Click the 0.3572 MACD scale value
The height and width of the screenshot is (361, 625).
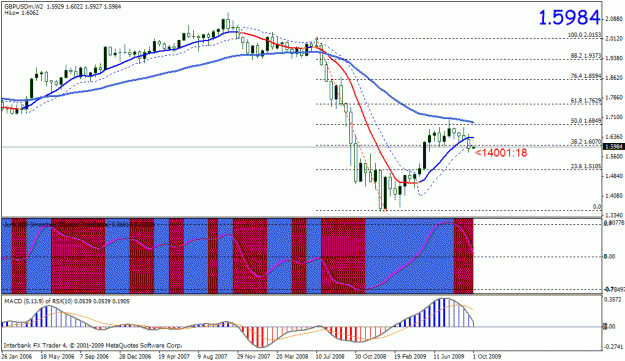[x=614, y=299]
